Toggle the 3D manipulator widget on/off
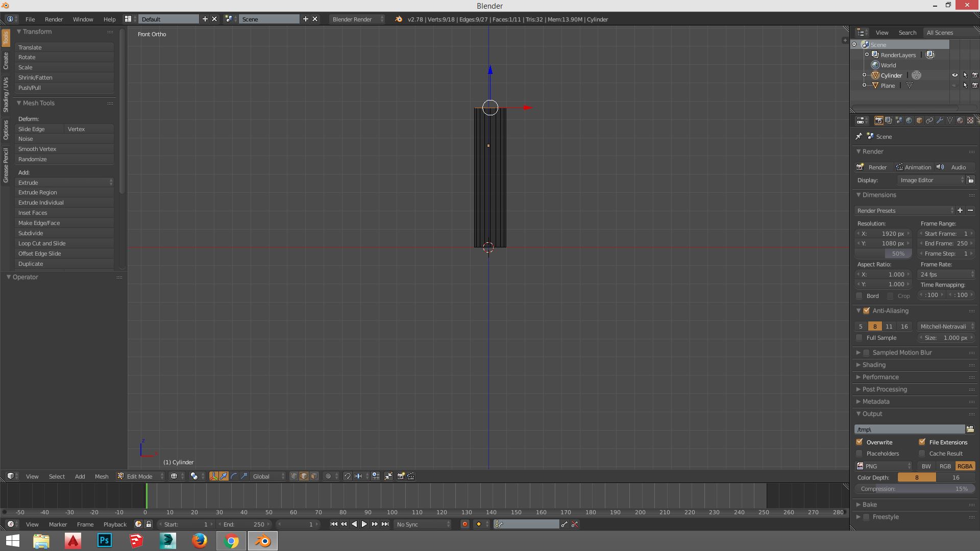This screenshot has height=551, width=980. click(213, 476)
